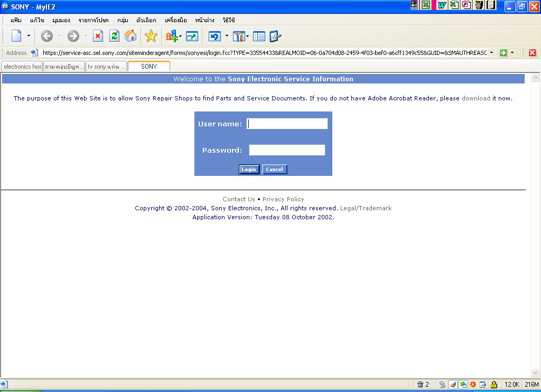Screen dimensions: 541x392
Task: Open the Privacy Policy link
Action: [x=283, y=199]
